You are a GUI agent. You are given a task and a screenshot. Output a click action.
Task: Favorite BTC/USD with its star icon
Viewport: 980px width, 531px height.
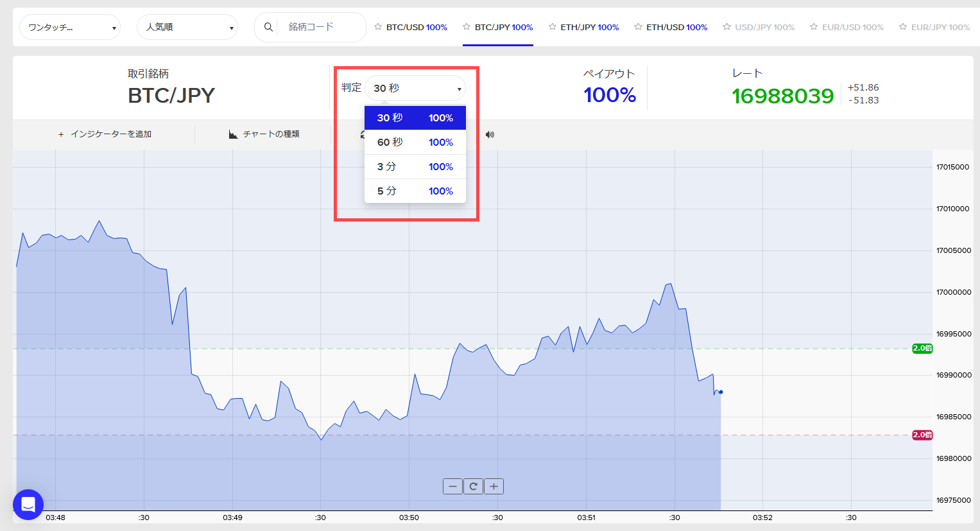pyautogui.click(x=378, y=27)
